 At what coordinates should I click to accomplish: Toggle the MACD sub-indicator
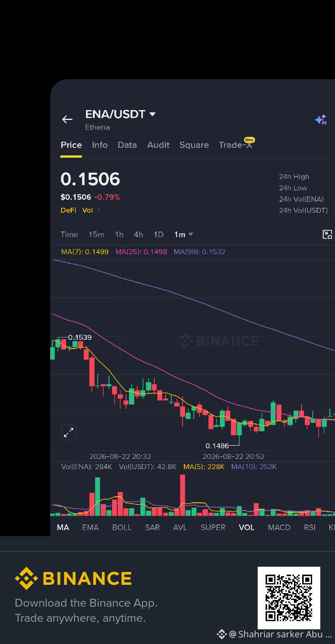click(279, 527)
